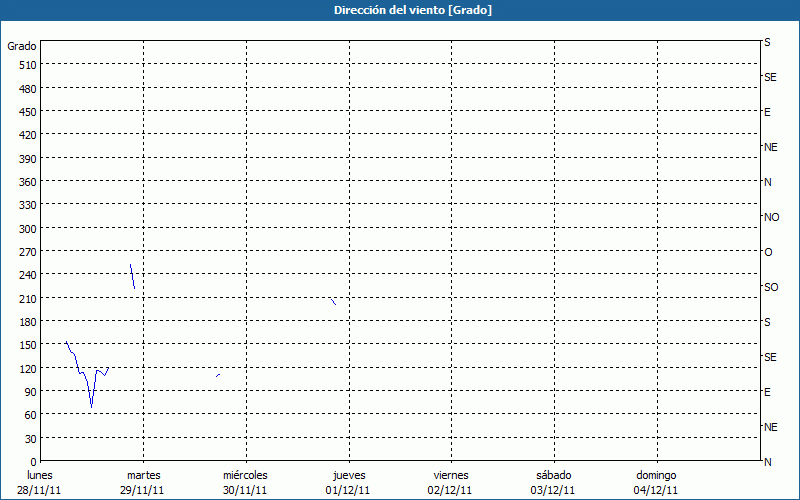The width and height of the screenshot is (800, 500).
Task: Select the date 28/11/11
Action: [39, 490]
